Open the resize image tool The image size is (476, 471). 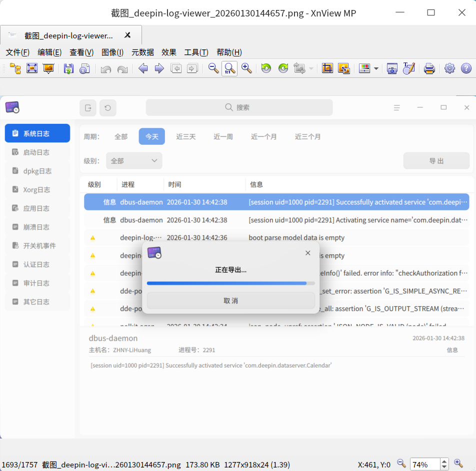pos(344,68)
